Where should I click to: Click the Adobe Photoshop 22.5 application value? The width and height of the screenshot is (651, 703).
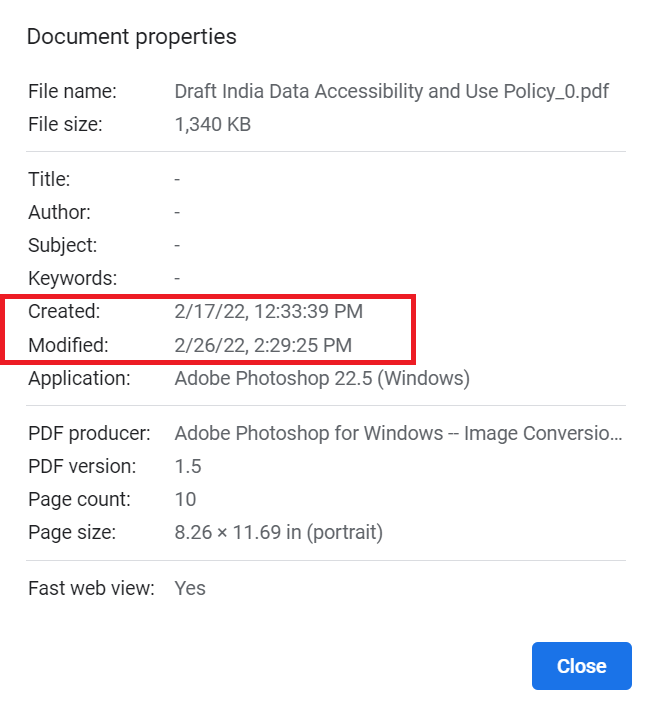coord(322,379)
